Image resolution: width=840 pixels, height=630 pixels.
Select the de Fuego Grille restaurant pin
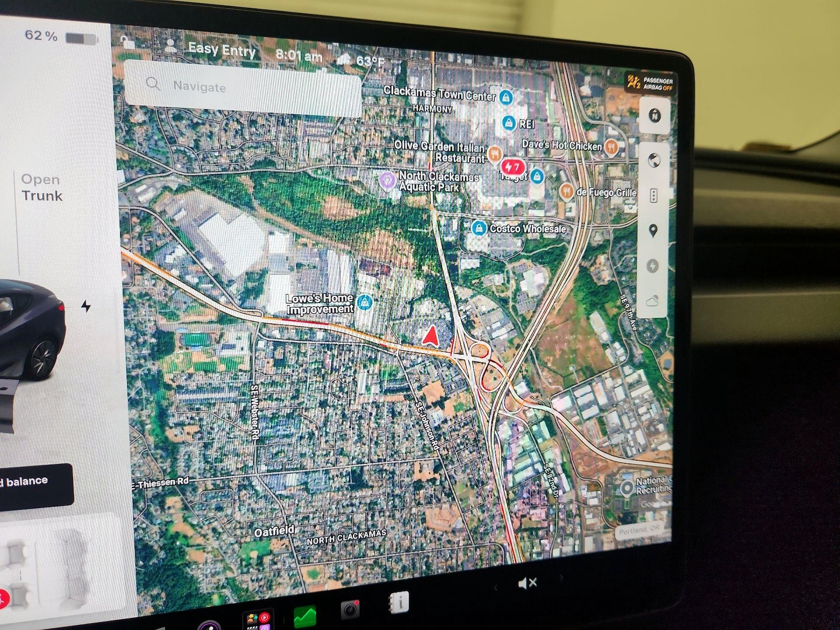point(566,191)
